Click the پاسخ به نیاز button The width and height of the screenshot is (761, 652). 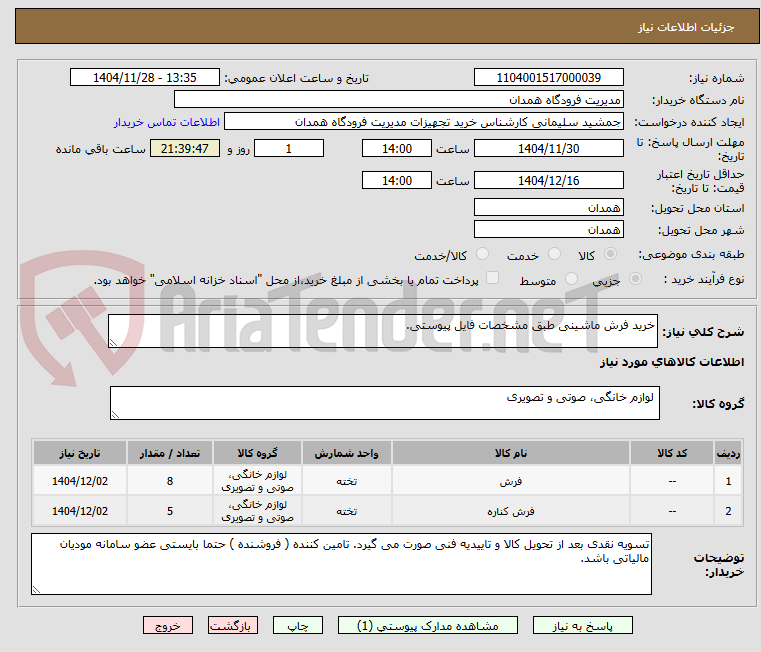point(582,625)
